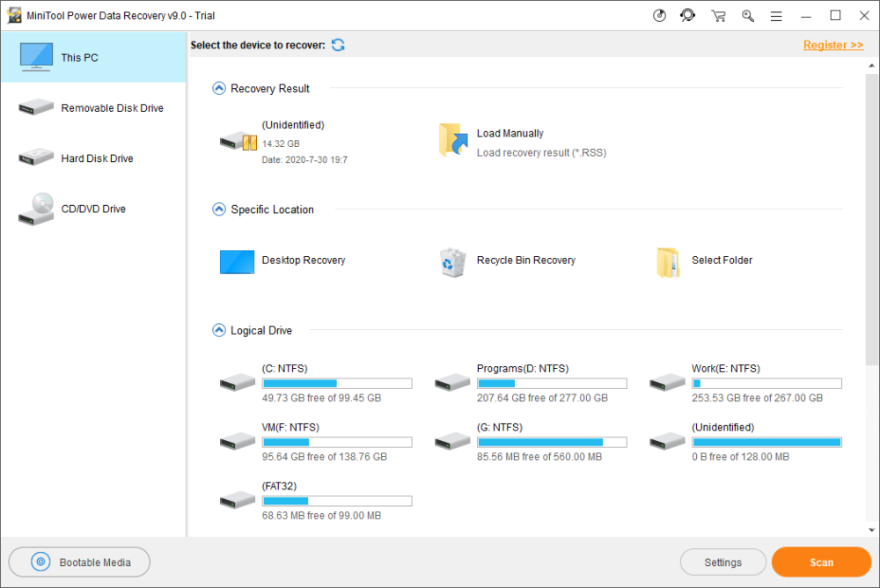Click the vertical scrollbar thumb
Screen dimensions: 880x588
click(x=871, y=219)
